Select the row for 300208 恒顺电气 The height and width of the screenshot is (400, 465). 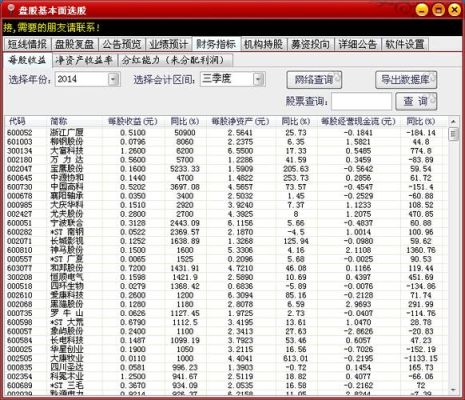tap(226, 277)
